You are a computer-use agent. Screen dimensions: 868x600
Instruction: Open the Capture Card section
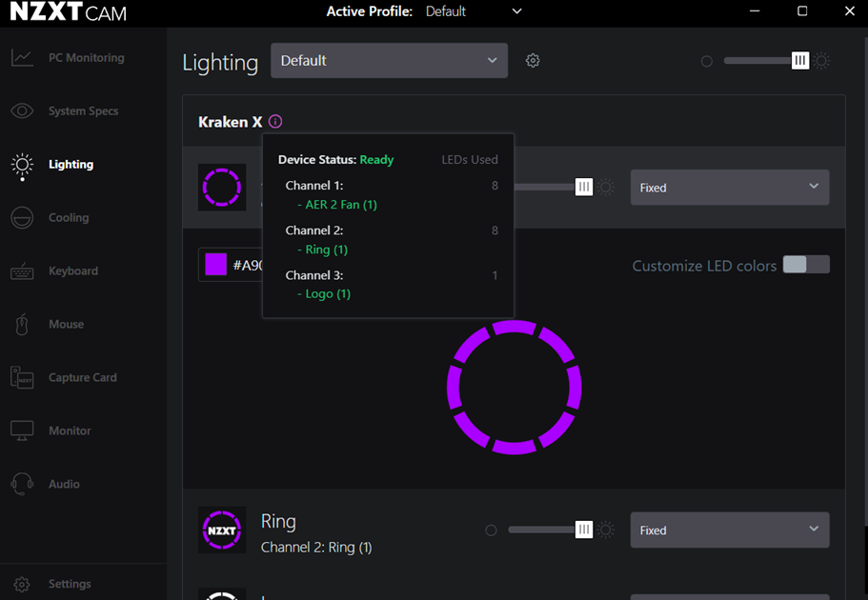pyautogui.click(x=83, y=377)
